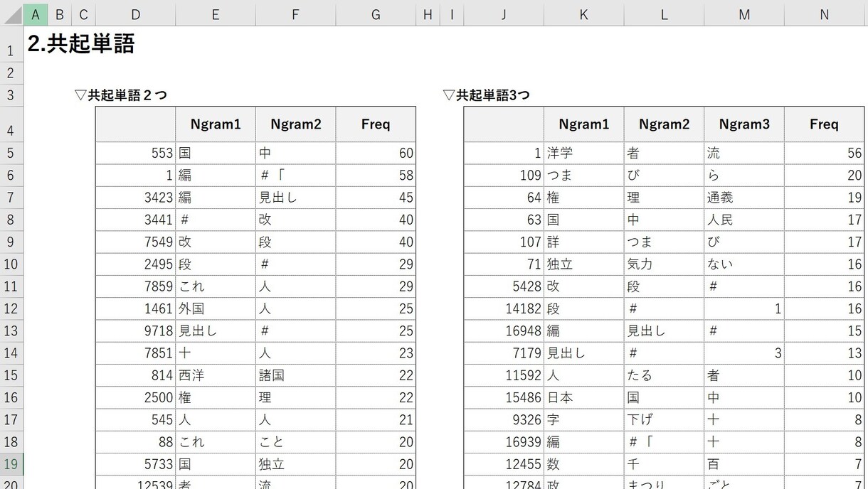Image resolution: width=868 pixels, height=489 pixels.
Task: Click Freq cell containing 13
Action: [824, 353]
